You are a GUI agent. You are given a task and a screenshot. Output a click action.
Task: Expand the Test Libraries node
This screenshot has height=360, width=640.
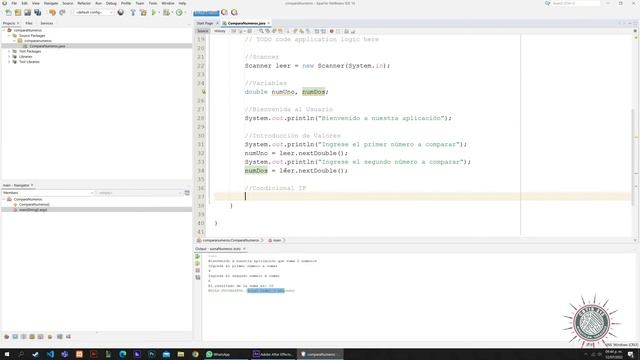tap(9, 62)
